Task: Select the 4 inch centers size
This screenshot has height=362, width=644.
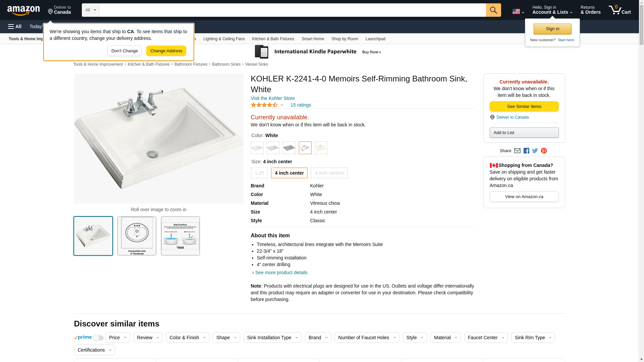Action: (x=329, y=173)
